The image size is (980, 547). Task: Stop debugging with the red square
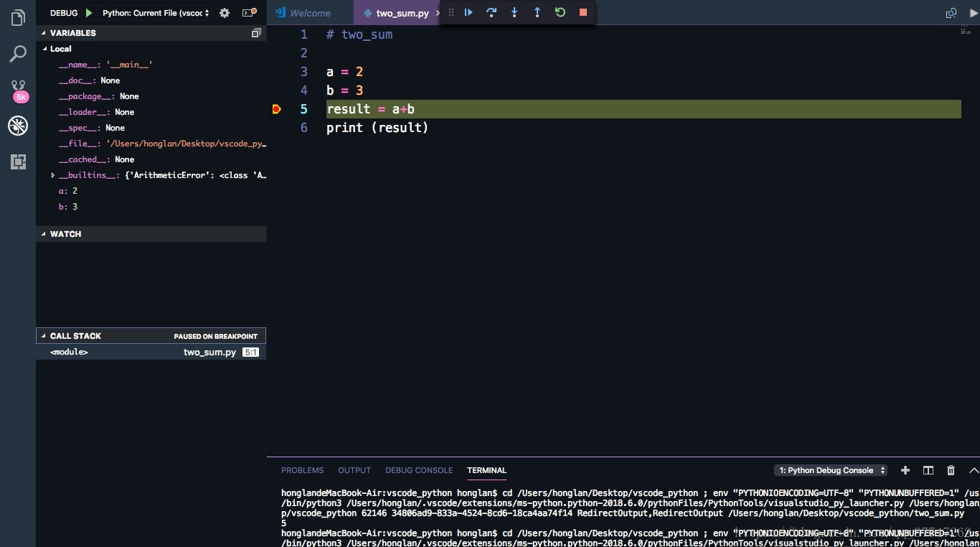[x=583, y=12]
